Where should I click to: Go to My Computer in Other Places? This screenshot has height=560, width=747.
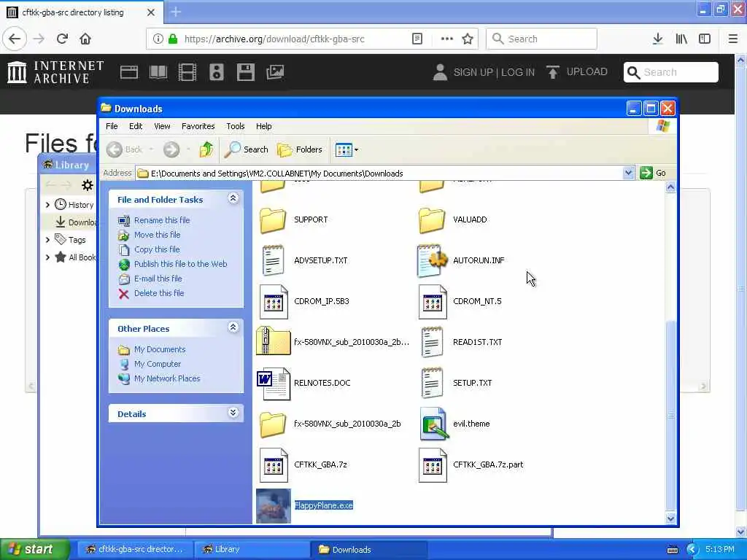click(x=158, y=364)
